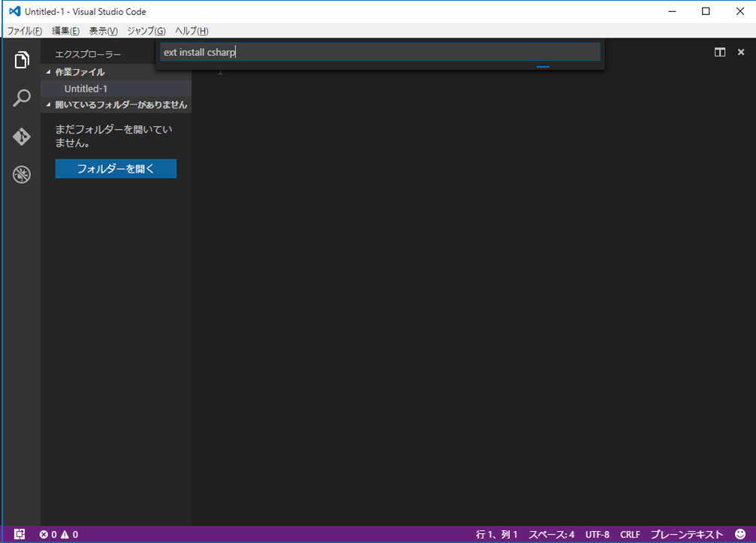Screen dimensions: 756x543
Task: Send feedback via the smiley icon
Action: coord(740,534)
